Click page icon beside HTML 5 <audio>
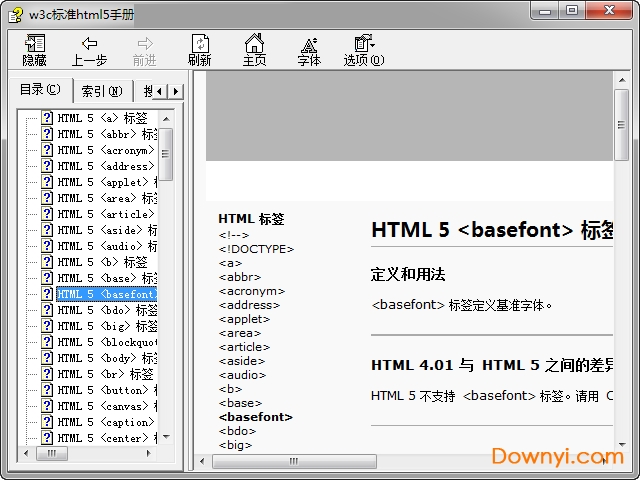640x480 pixels. point(47,246)
